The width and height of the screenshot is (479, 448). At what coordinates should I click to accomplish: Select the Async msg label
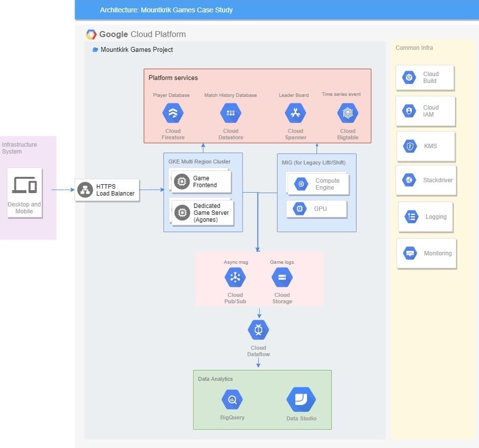point(236,262)
